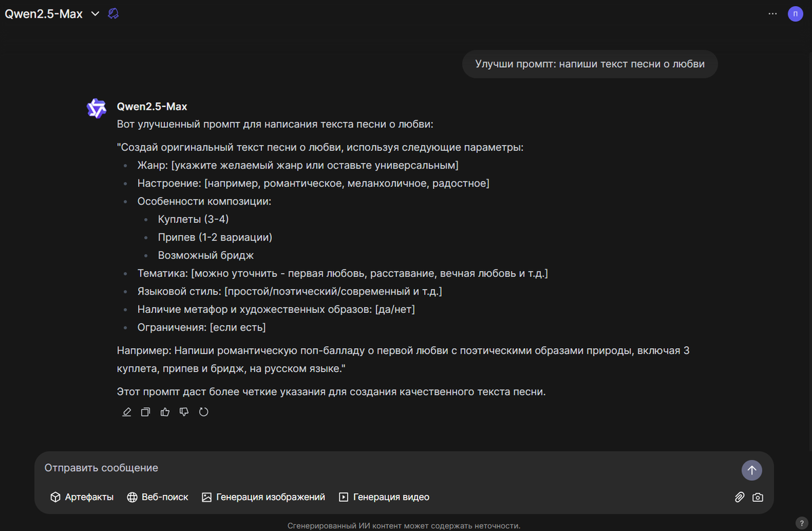This screenshot has width=812, height=531.
Task: Click the edit pencil icon under the response
Action: [127, 412]
